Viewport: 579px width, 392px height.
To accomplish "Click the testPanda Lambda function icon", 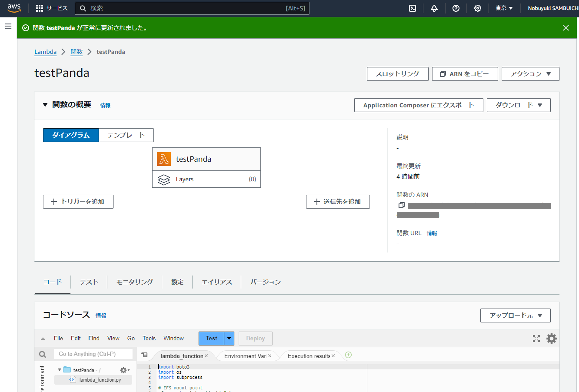I will 164,159.
